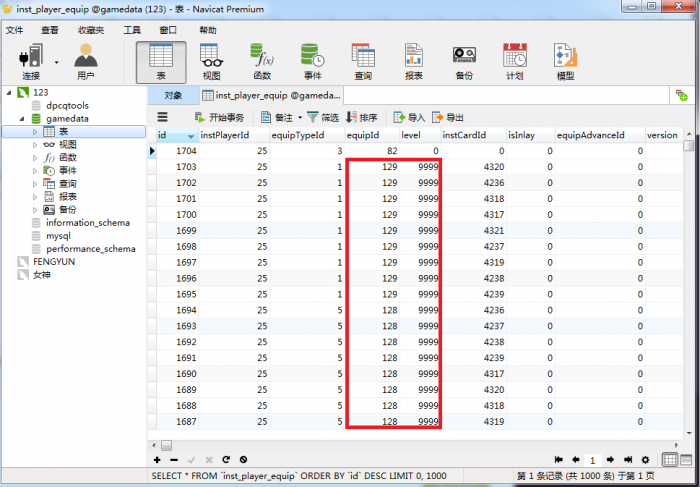Click the new tab icon at top right
The height and width of the screenshot is (487, 700).
pyautogui.click(x=682, y=95)
